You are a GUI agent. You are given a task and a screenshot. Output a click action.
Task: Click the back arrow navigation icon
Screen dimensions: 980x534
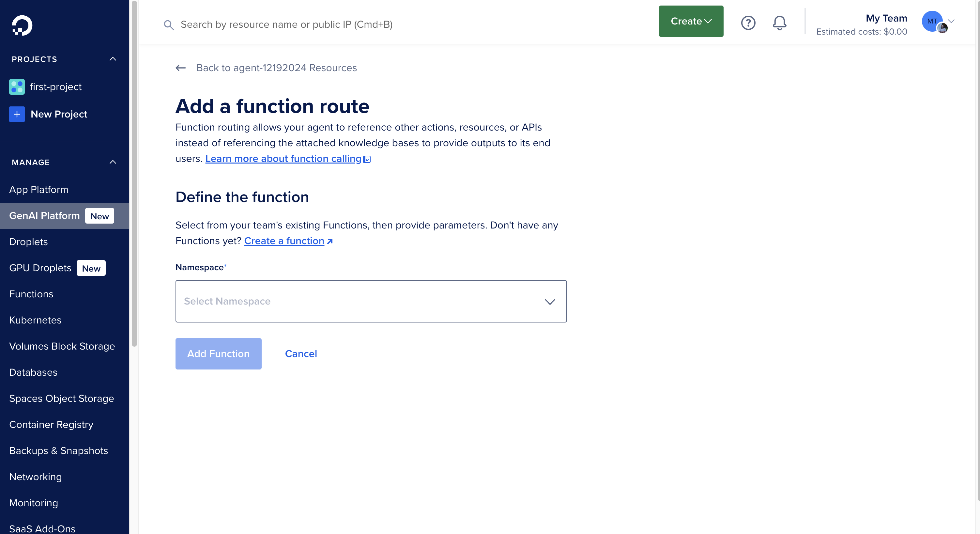coord(181,67)
